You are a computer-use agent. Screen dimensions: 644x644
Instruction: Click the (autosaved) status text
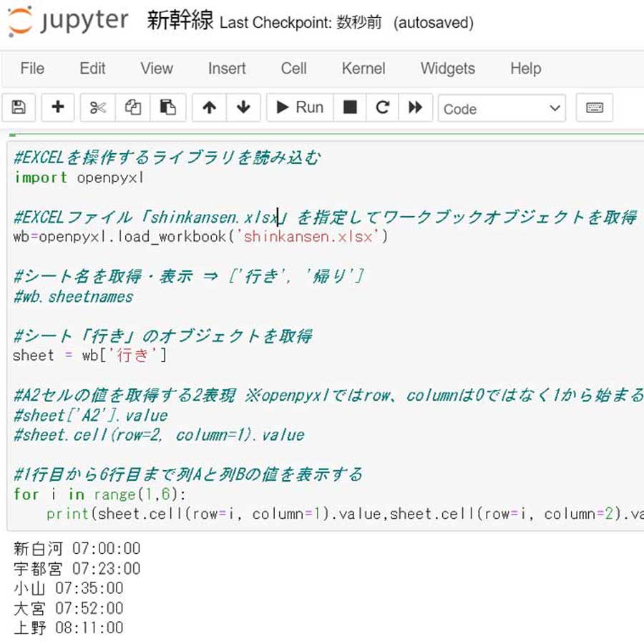(x=434, y=23)
